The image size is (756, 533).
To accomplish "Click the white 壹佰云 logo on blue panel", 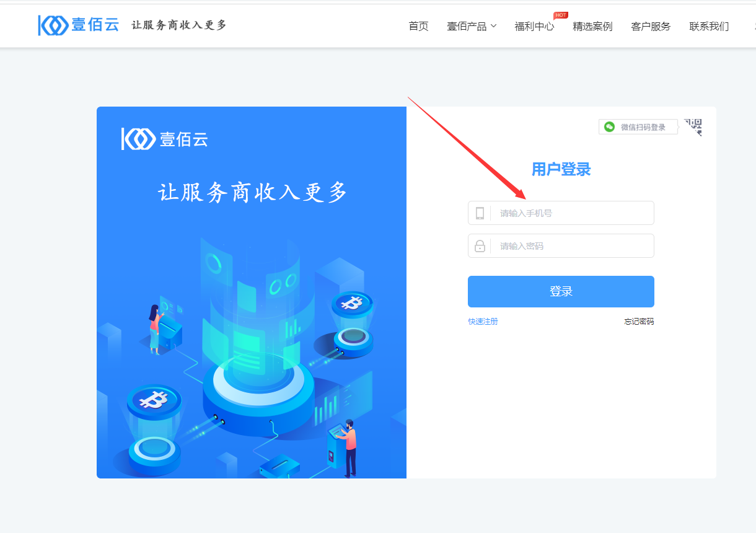I will pos(164,139).
